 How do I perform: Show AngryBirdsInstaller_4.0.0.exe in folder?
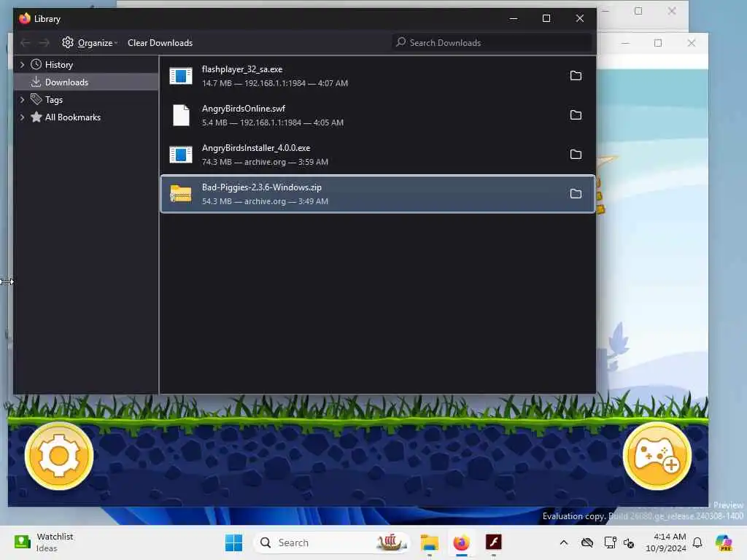point(576,155)
